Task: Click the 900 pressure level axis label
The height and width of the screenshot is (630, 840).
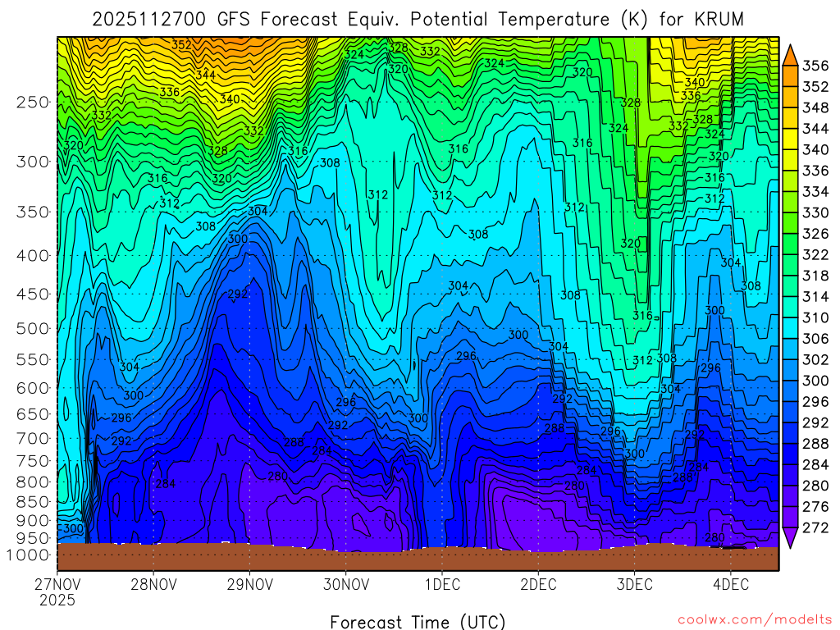Action: click(32, 520)
